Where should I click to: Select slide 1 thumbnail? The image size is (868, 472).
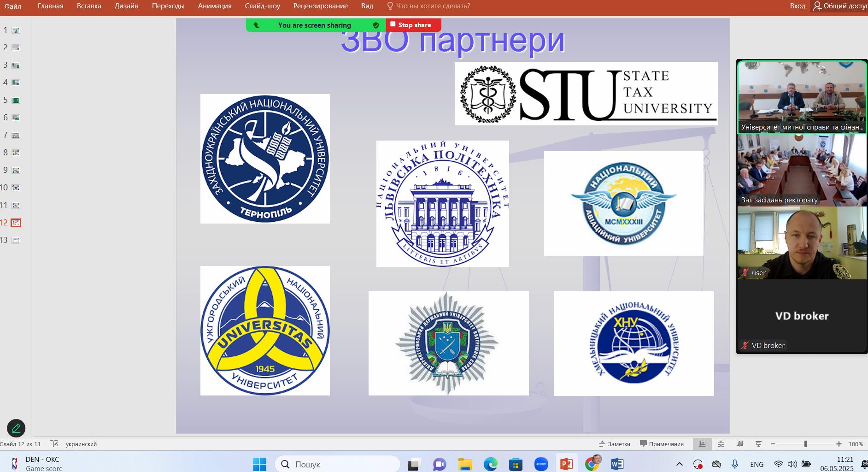coord(16,30)
